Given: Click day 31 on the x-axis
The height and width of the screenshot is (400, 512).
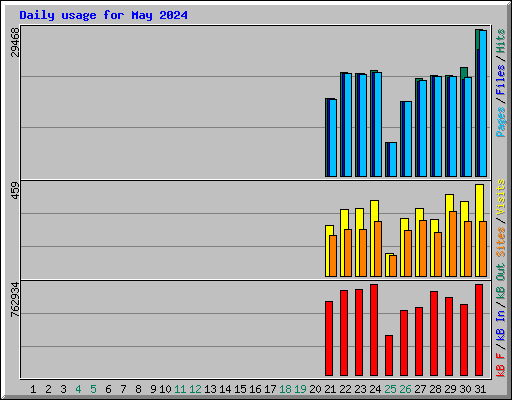Looking at the screenshot, I should (x=480, y=389).
